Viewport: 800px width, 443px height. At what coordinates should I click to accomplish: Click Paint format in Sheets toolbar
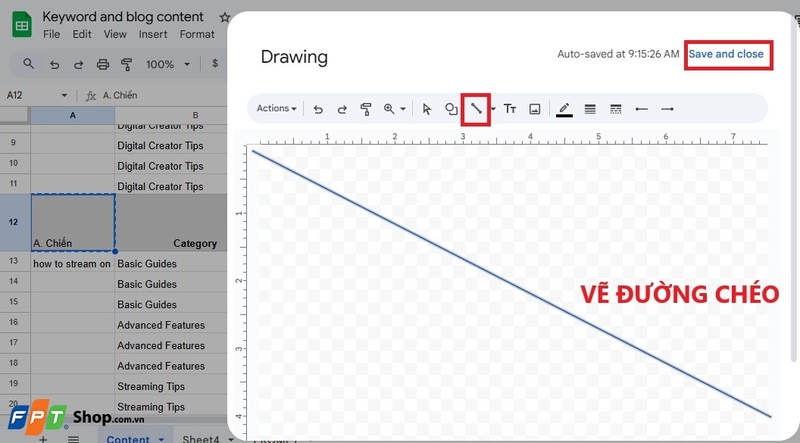(x=127, y=64)
